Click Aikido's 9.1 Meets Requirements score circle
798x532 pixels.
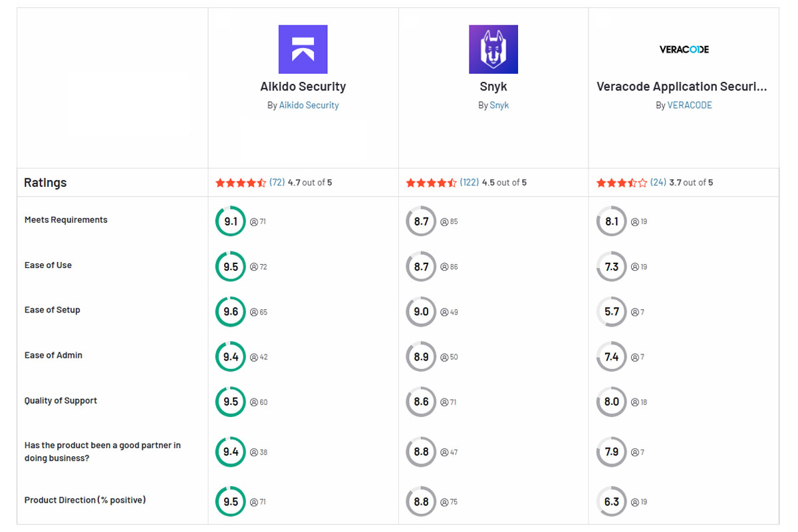tap(231, 221)
